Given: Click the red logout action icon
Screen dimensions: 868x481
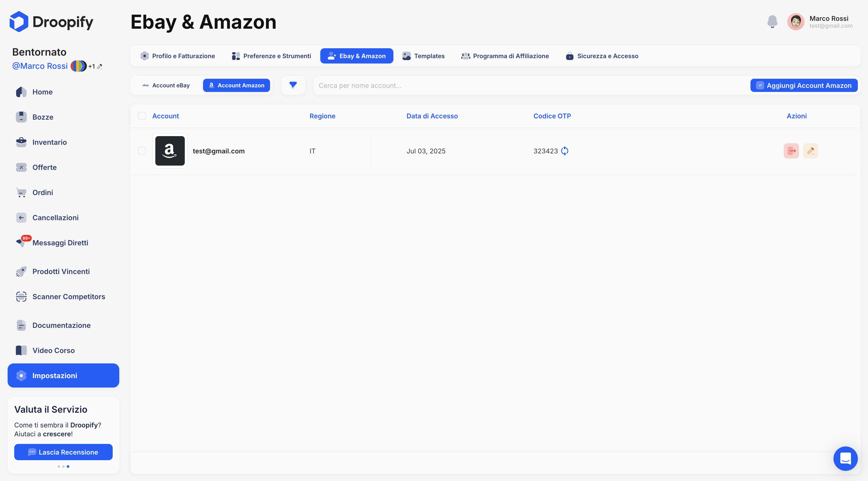Looking at the screenshot, I should 791,151.
